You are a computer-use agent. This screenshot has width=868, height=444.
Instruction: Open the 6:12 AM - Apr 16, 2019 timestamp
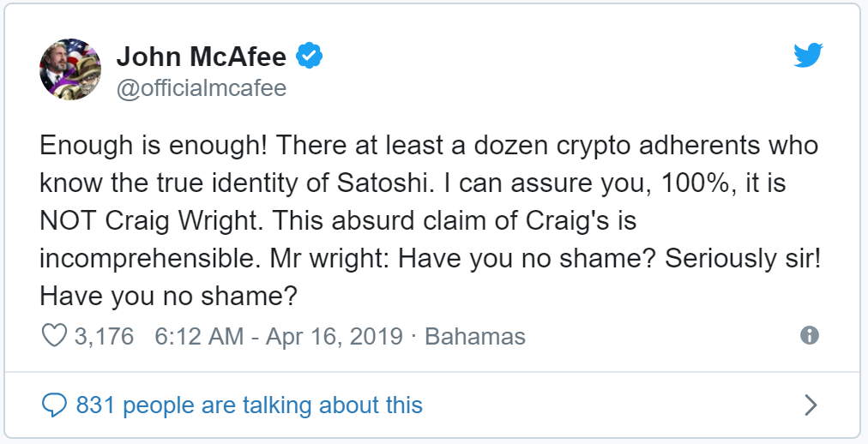(x=278, y=335)
